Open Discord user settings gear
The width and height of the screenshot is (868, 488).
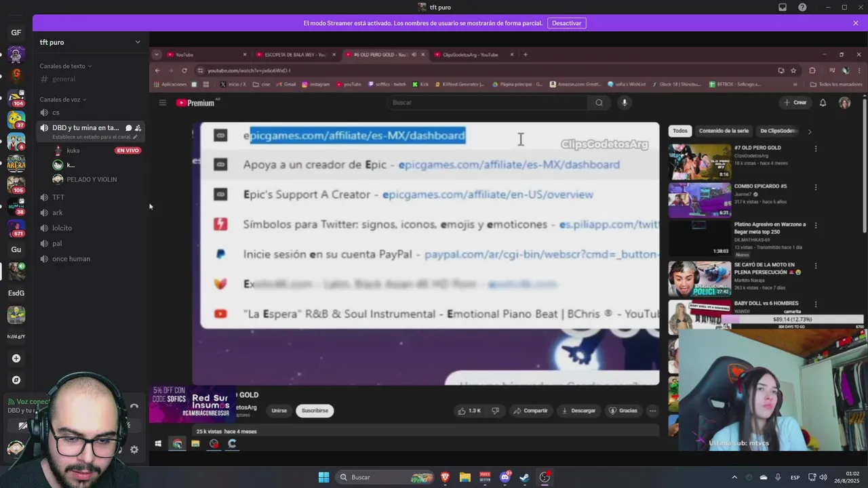click(x=134, y=449)
